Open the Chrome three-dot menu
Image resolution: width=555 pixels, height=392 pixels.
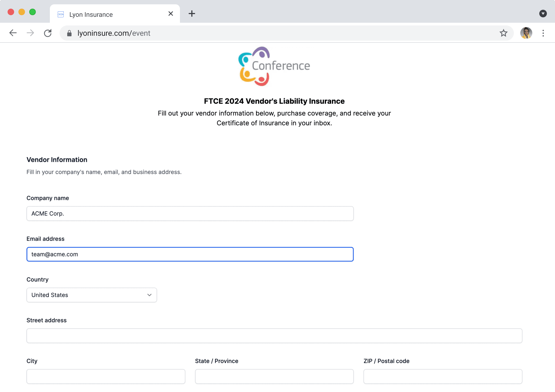click(543, 33)
